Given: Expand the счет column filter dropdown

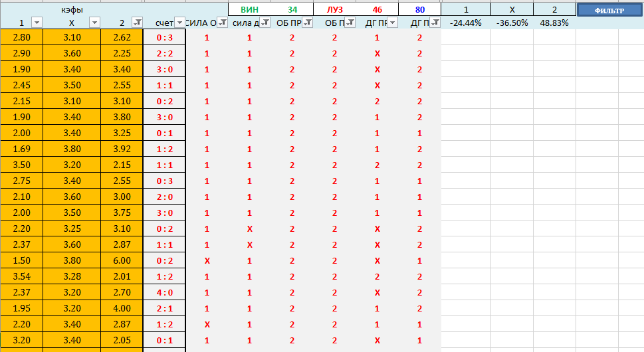Looking at the screenshot, I should [x=179, y=23].
